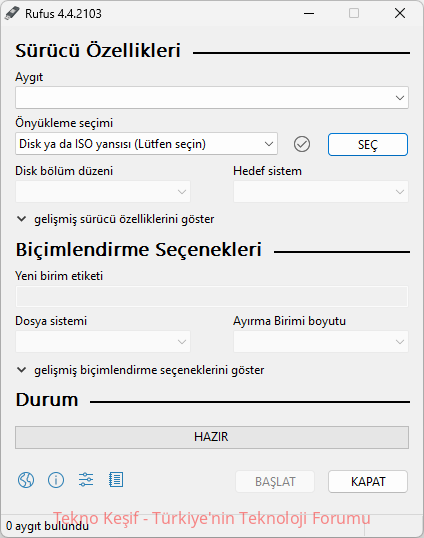424x538 pixels.
Task: Open the Önyükleme seçimi dropdown
Action: coord(146,144)
